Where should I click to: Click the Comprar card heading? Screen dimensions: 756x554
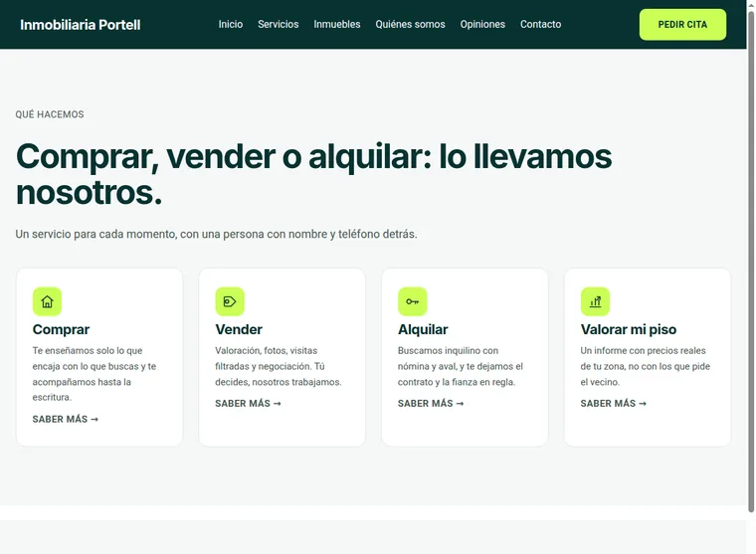(x=62, y=329)
